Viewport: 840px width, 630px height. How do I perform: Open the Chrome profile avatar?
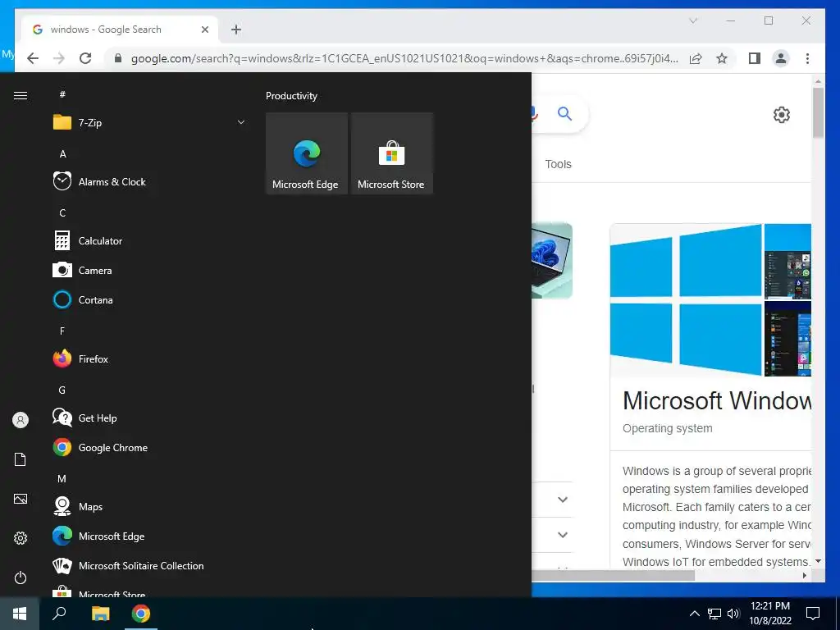781,58
